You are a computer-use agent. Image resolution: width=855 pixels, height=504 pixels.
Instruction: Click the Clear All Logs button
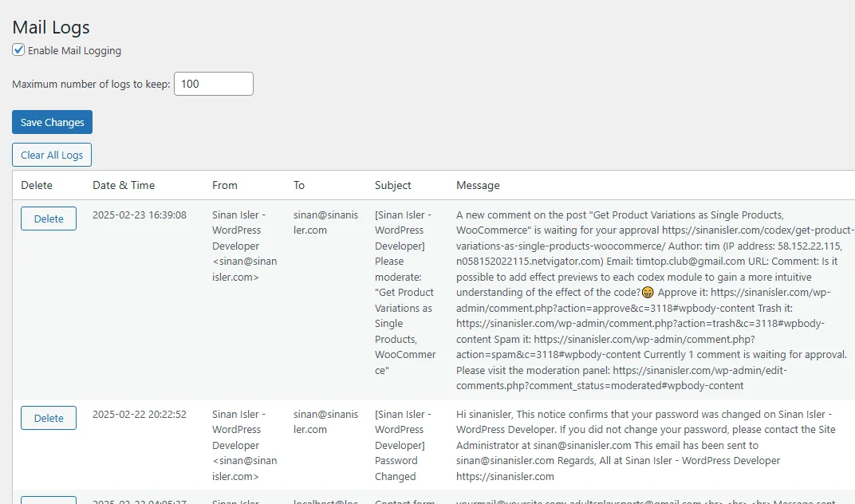coord(52,155)
